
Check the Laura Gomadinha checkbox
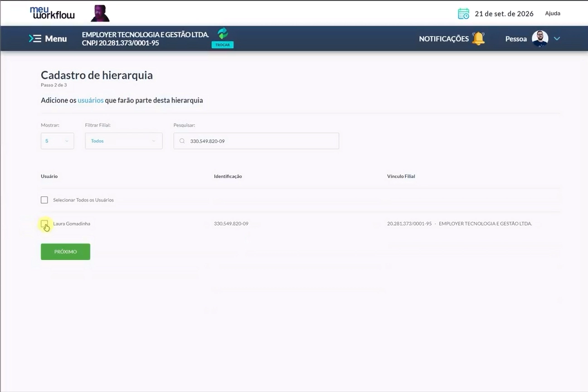coord(44,224)
